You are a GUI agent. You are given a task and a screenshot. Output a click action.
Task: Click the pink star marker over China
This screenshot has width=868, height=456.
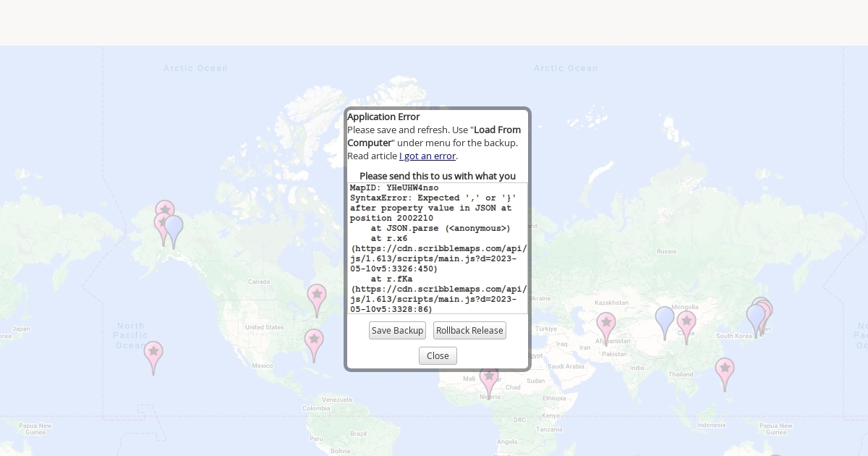[686, 323]
